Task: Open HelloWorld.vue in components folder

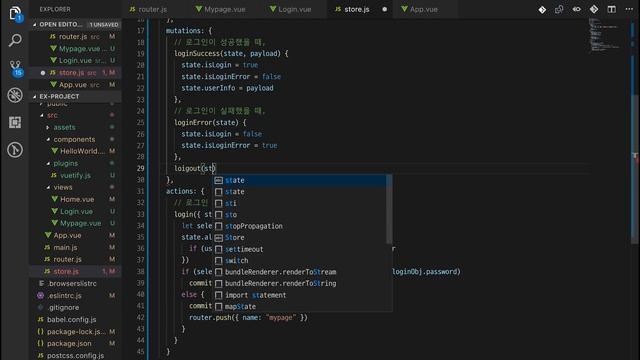Action: coord(76,151)
